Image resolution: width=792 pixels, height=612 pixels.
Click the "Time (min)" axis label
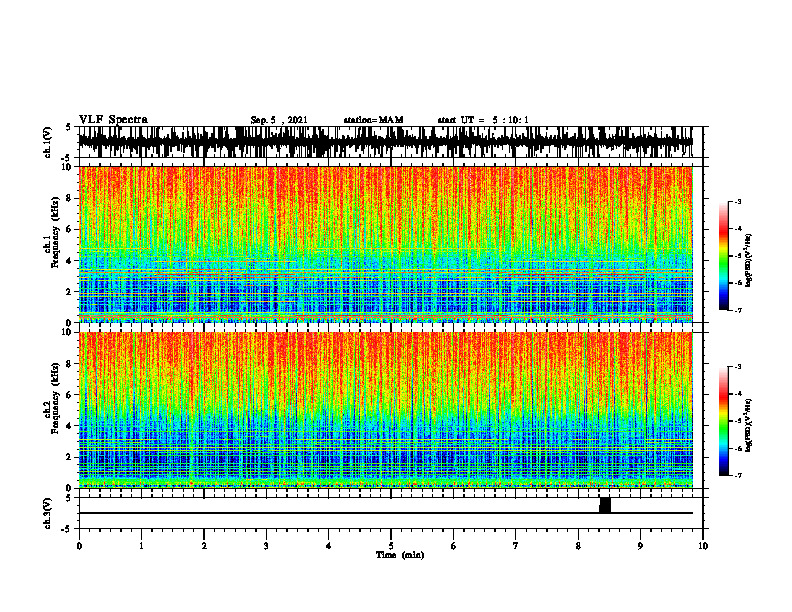click(400, 555)
